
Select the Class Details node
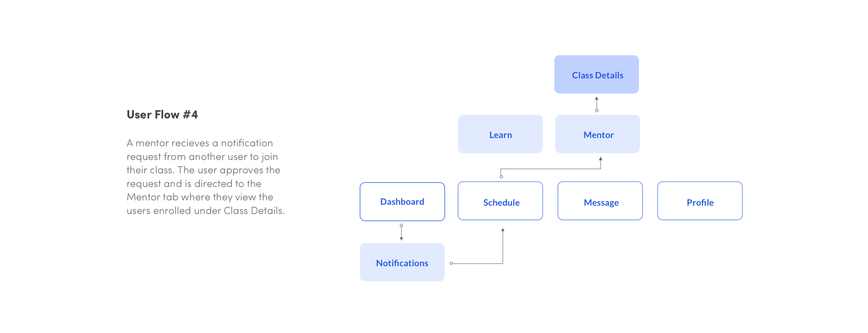596,74
